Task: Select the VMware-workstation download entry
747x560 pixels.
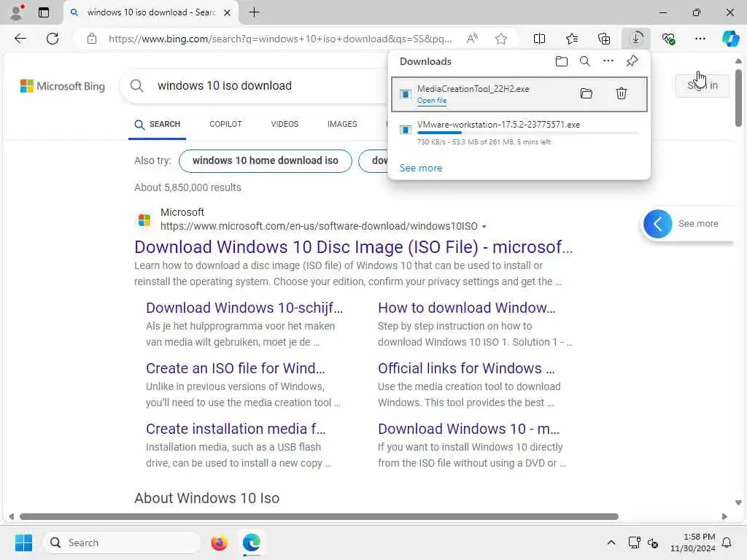Action: click(x=519, y=133)
